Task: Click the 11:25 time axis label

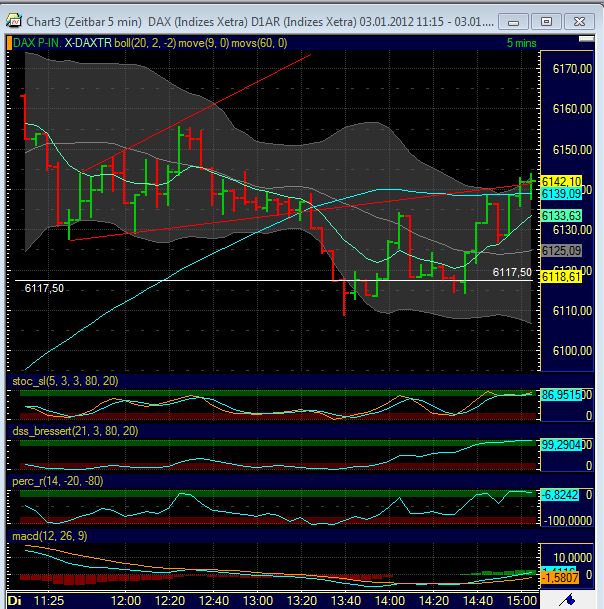Action: [49, 601]
